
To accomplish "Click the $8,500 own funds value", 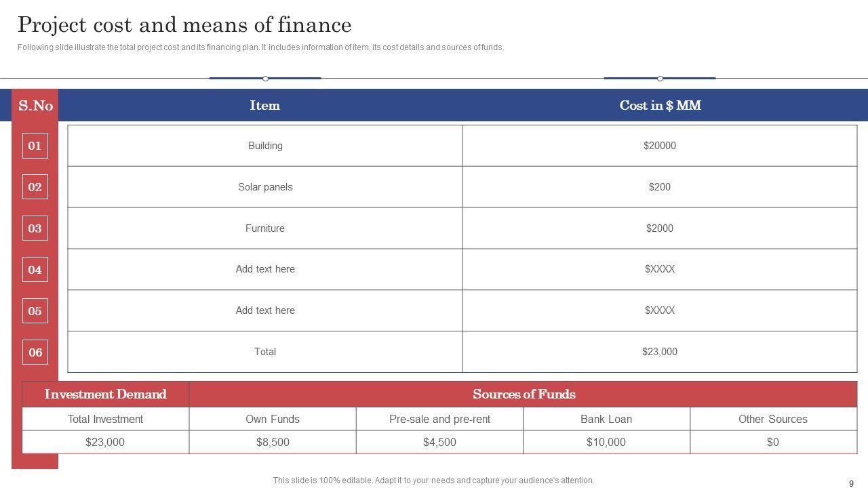I will [273, 442].
